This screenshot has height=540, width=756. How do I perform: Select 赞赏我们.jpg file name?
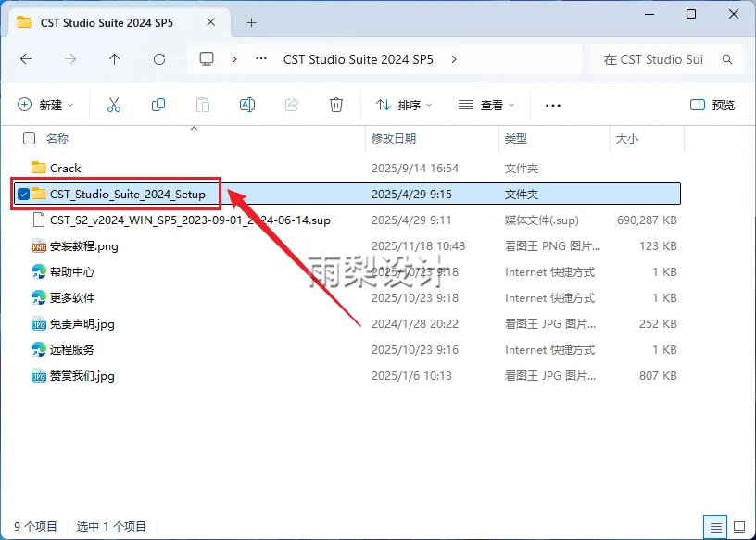(82, 375)
